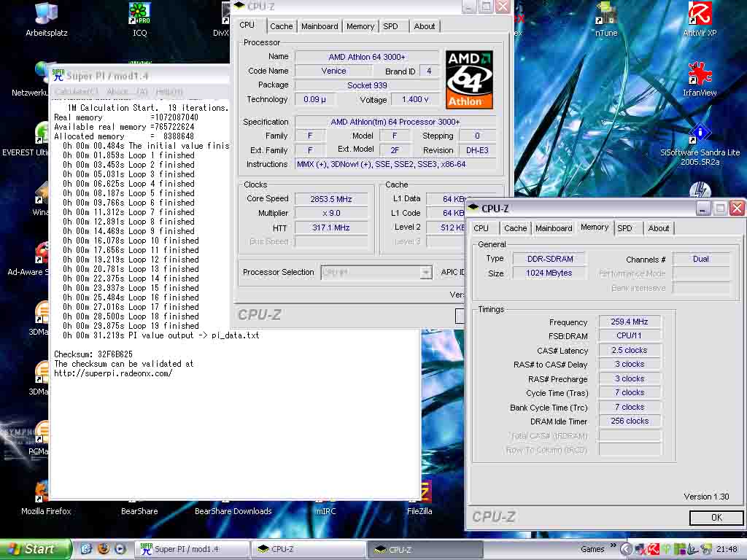Open SiSoftware Sandra Lite 2005 shortcut
The height and width of the screenshot is (560, 747).
(x=700, y=144)
